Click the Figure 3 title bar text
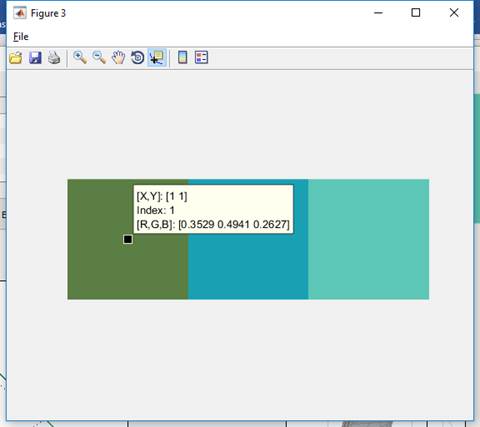 (48, 13)
